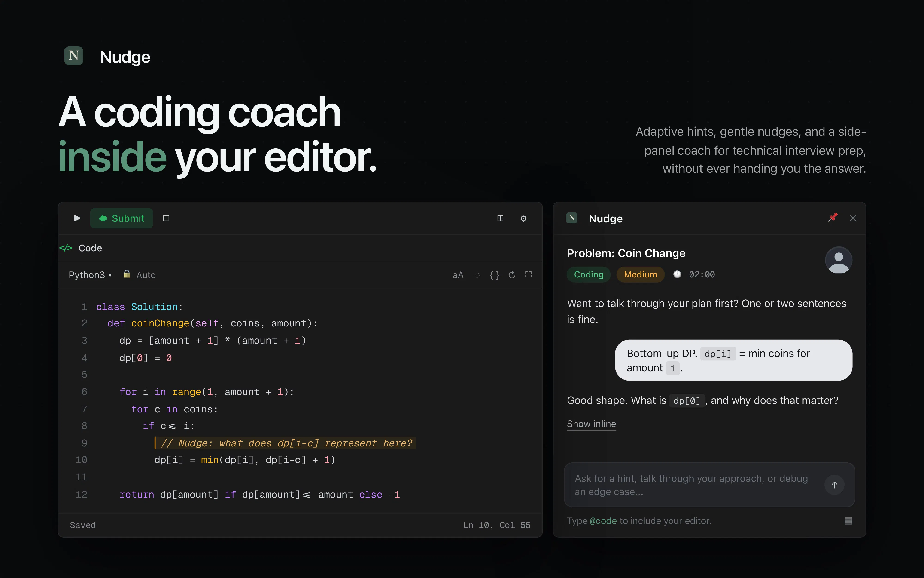Click the for i in range line
Screen dimensions: 924x578
point(207,392)
